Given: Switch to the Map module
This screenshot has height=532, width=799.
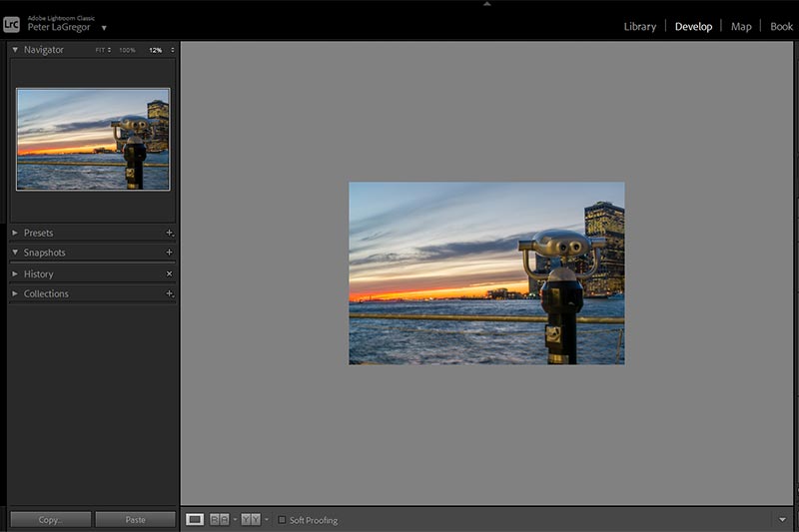Looking at the screenshot, I should click(x=740, y=27).
